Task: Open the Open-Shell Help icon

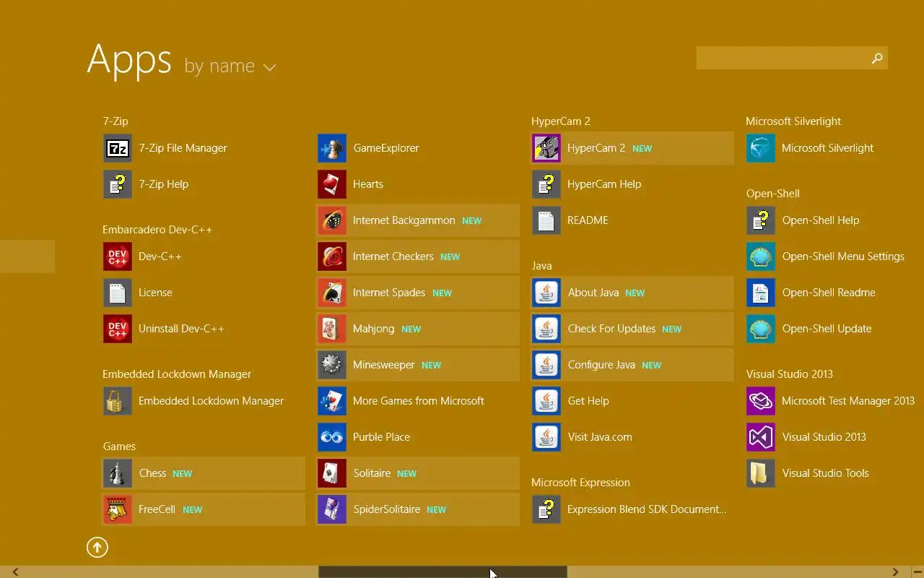Action: [761, 220]
